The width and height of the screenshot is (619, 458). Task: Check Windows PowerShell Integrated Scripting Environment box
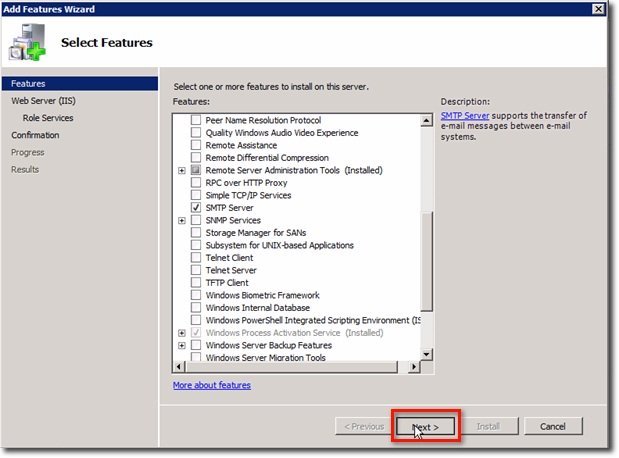click(196, 320)
